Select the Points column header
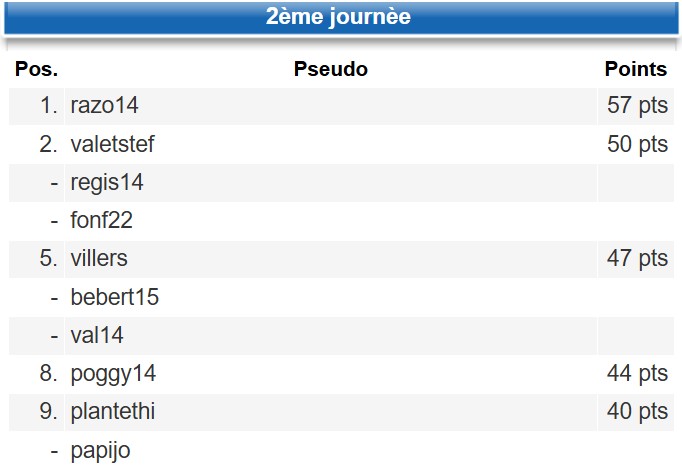This screenshot has height=470, width=682. 635,69
